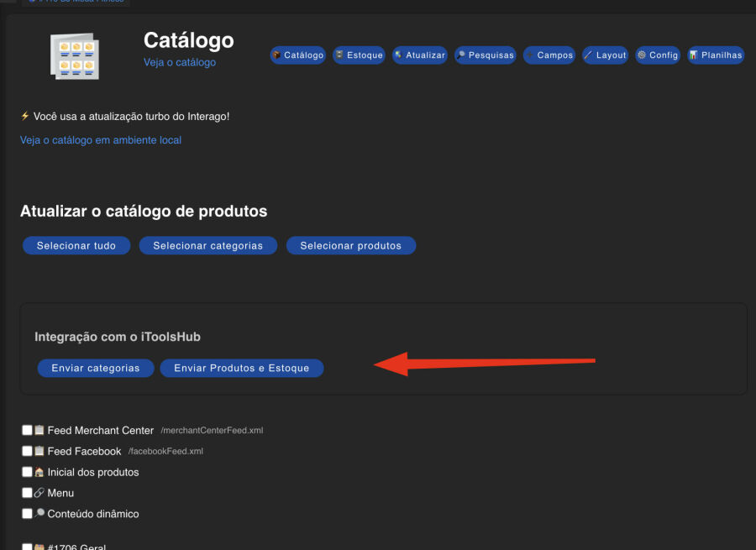
Task: Toggle the Conteúdo dinâmico checkbox
Action: coord(26,513)
